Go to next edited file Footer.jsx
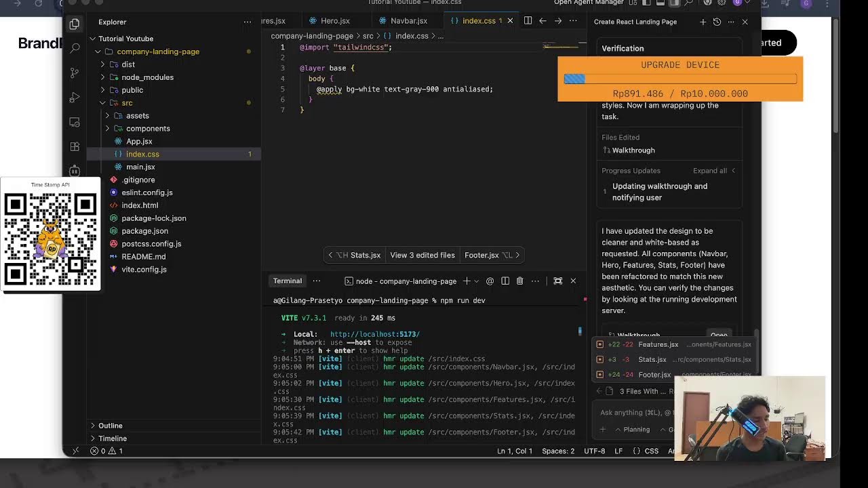Screen dimensions: 868x488 pos(492,256)
